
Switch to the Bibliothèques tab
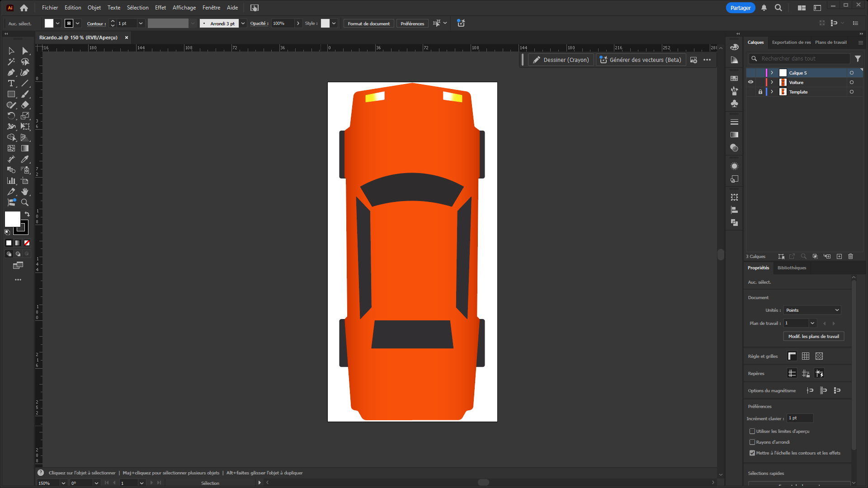tap(792, 267)
